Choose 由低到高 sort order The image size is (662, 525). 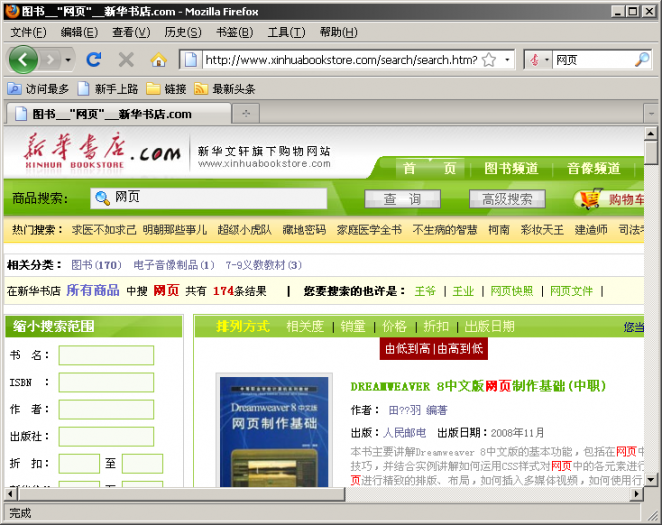407,349
